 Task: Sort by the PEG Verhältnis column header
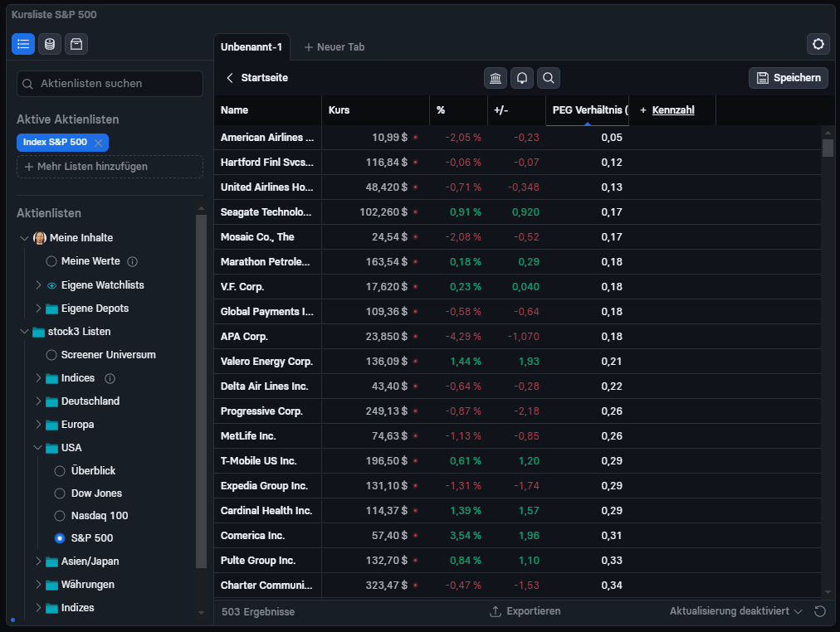click(587, 110)
